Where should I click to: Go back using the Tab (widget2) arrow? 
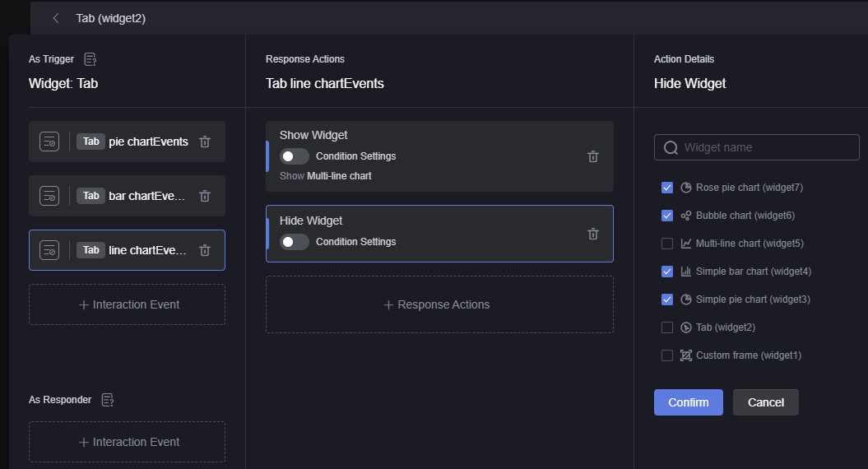tap(56, 18)
